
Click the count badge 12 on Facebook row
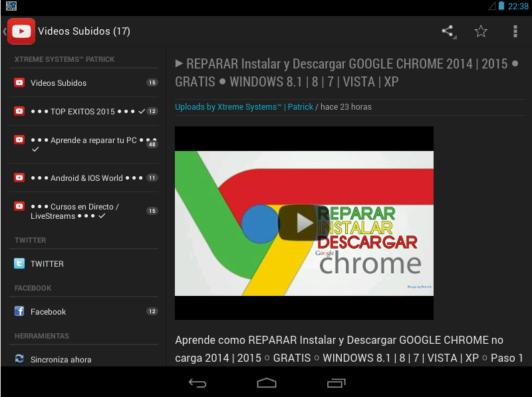click(152, 311)
